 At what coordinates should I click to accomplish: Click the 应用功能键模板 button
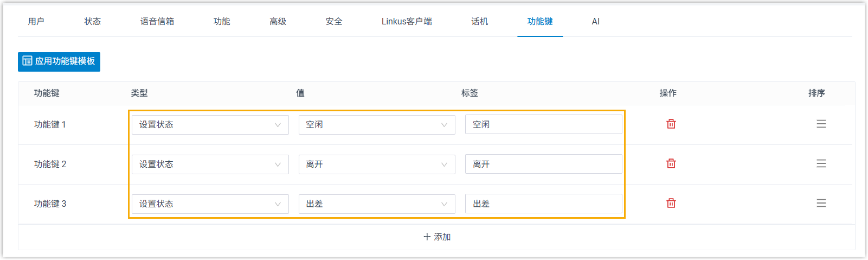coord(59,61)
